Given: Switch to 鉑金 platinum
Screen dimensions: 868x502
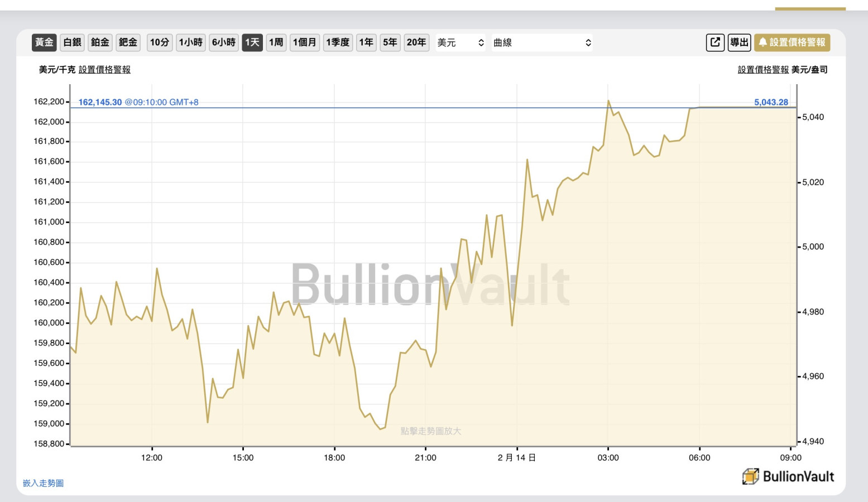Looking at the screenshot, I should point(100,42).
